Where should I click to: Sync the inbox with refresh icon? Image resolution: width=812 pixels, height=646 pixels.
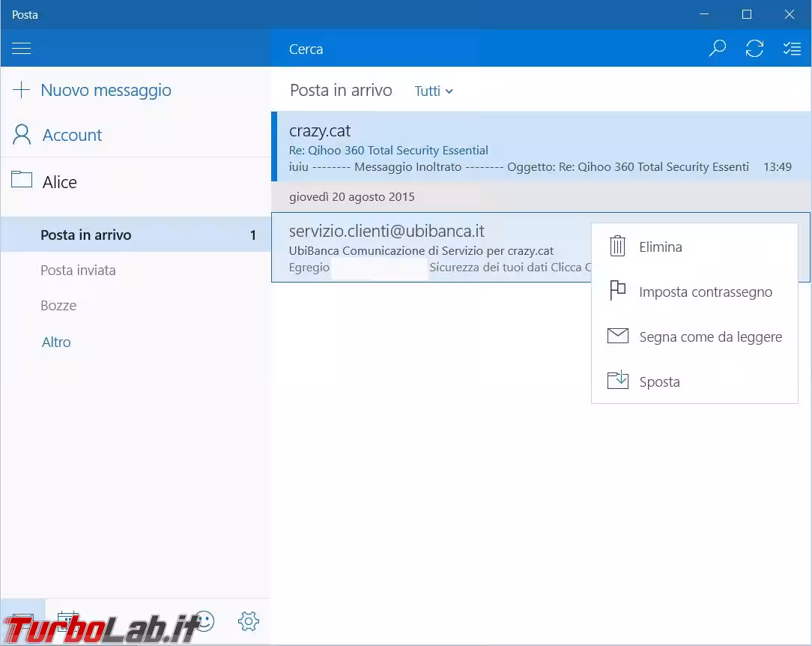point(754,49)
